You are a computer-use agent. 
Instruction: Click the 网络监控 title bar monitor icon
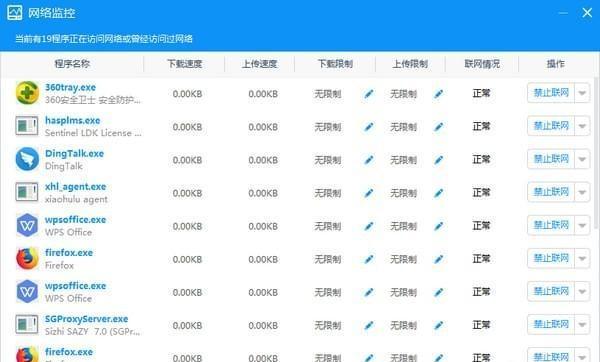click(15, 13)
